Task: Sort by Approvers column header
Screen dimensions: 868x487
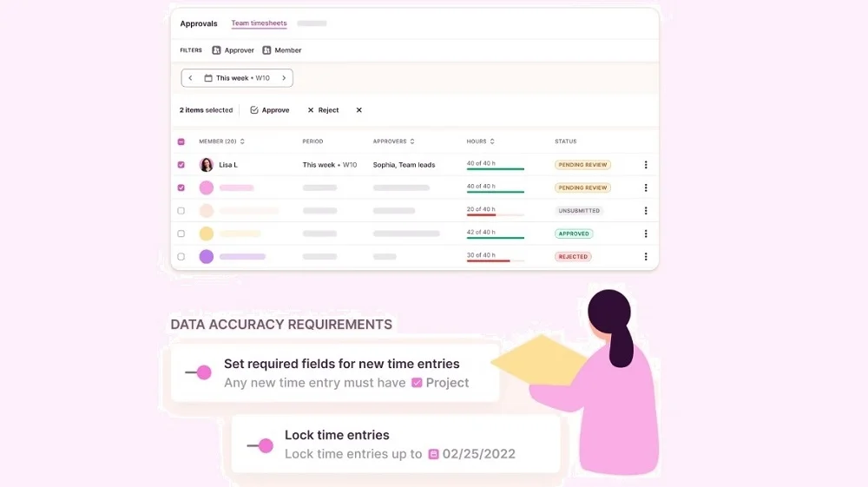Action: 393,141
